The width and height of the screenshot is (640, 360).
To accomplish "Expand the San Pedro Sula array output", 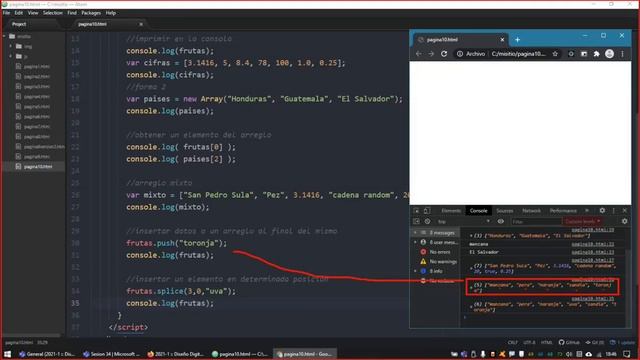I will pyautogui.click(x=471, y=268).
